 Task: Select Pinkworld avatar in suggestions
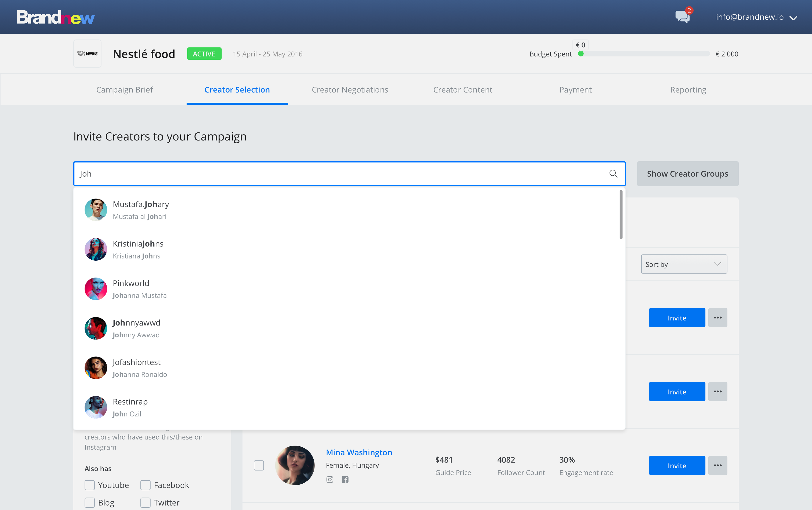coord(96,289)
